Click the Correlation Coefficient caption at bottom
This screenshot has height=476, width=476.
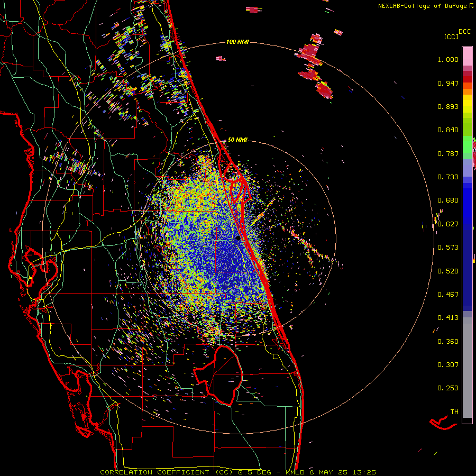pyautogui.click(x=238, y=472)
